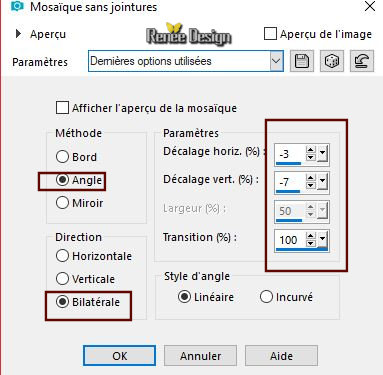The image size is (383, 375).
Task: Click the Aide help button
Action: pyautogui.click(x=281, y=356)
